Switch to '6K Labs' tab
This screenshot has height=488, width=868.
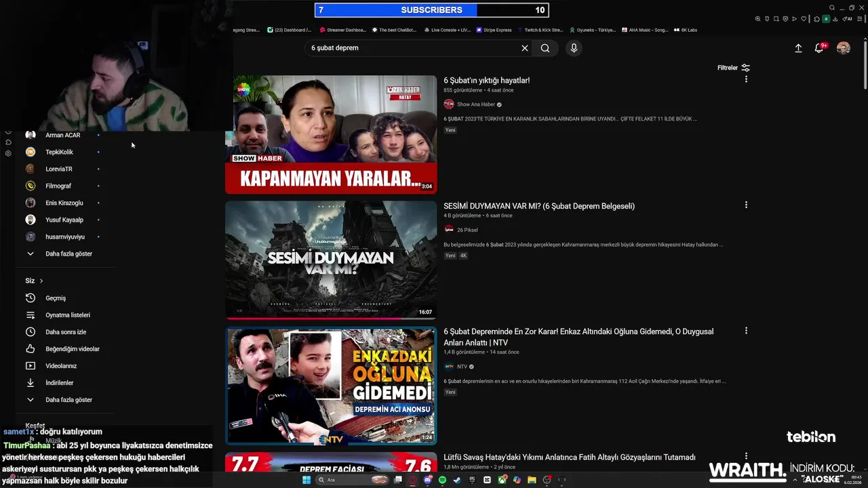click(x=686, y=30)
